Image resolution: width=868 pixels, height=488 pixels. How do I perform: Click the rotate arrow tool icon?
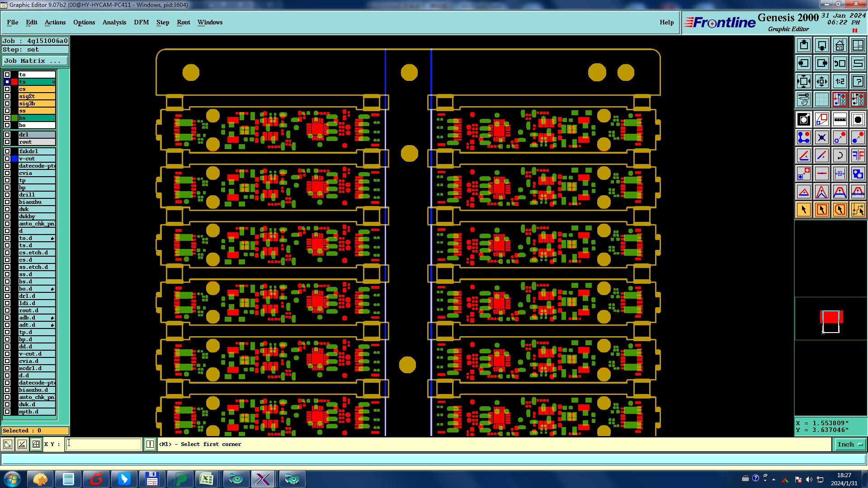pyautogui.click(x=840, y=155)
